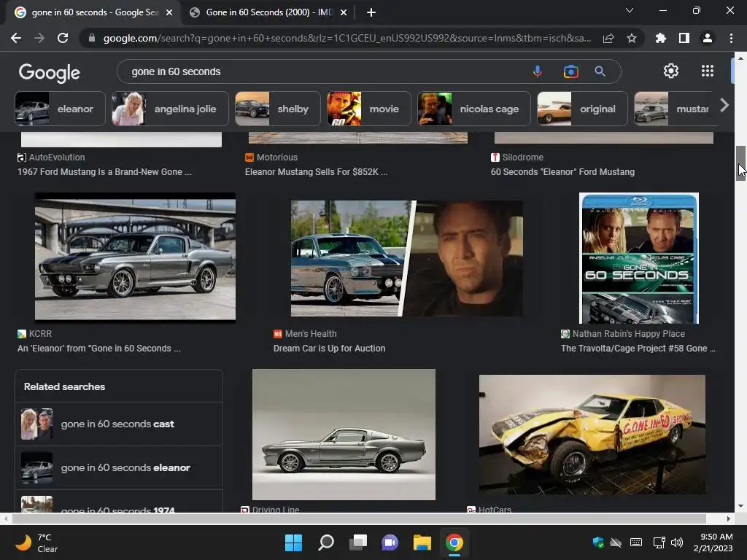Open KCRR An 'Eleanor' result link

coord(99,348)
